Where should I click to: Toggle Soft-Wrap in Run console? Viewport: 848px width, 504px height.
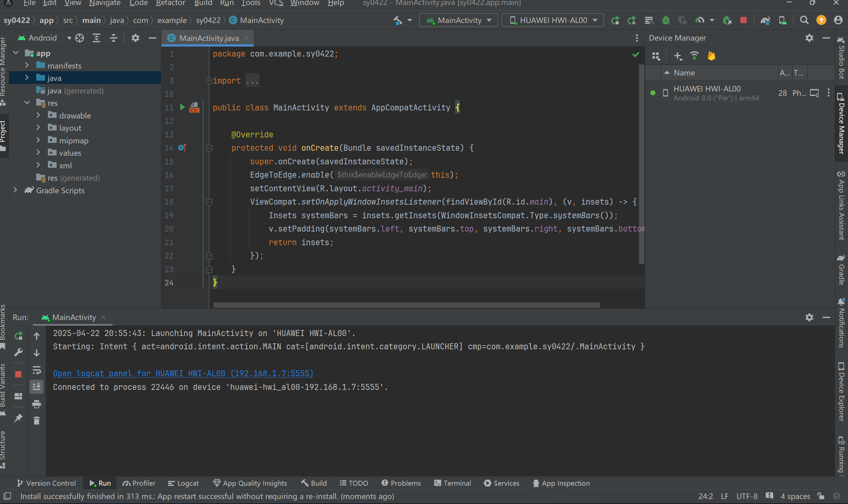(37, 370)
